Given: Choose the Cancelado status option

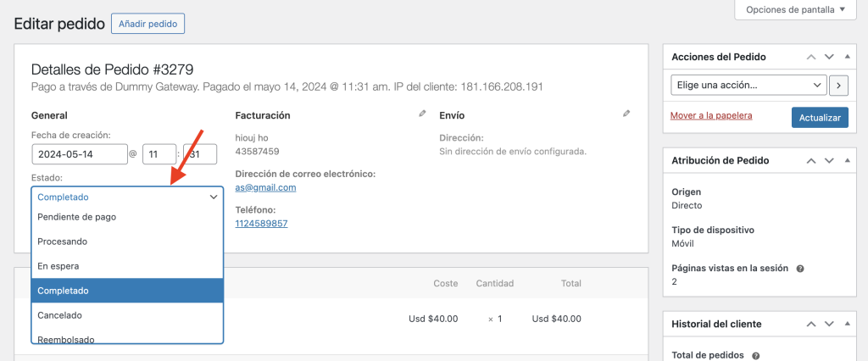Looking at the screenshot, I should click(59, 315).
